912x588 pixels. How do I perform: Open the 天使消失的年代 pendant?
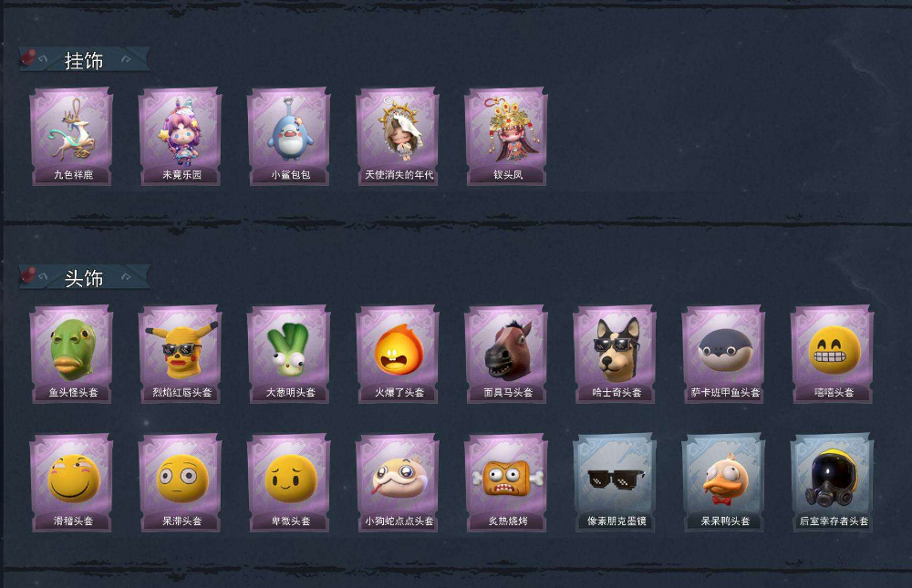(398, 137)
